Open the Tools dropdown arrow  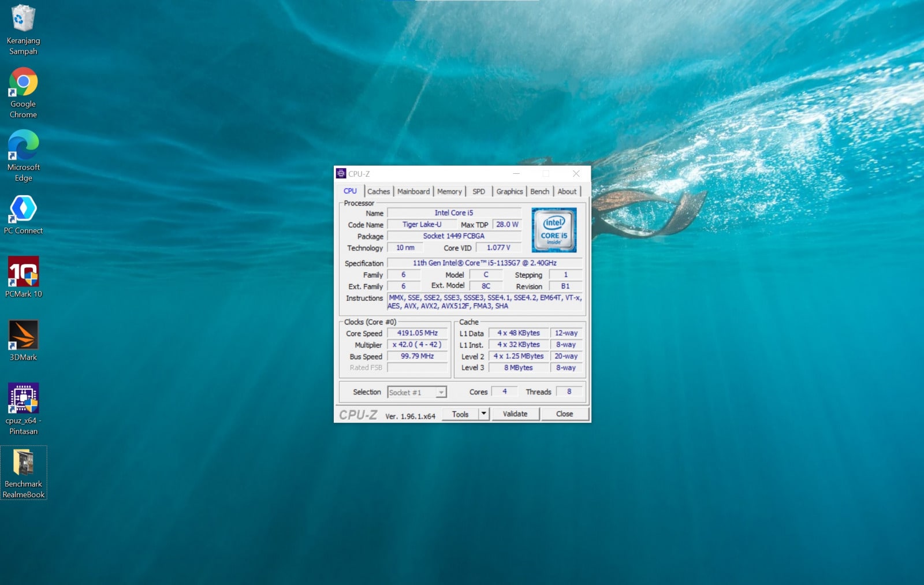484,414
